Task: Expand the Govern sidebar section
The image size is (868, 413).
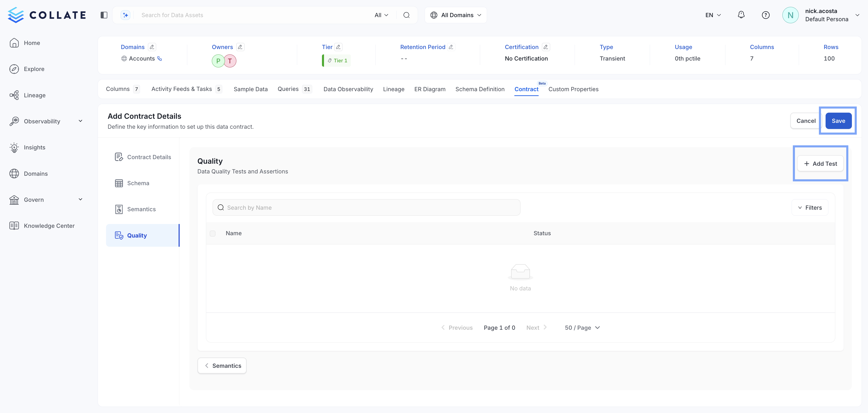Action: click(80, 199)
